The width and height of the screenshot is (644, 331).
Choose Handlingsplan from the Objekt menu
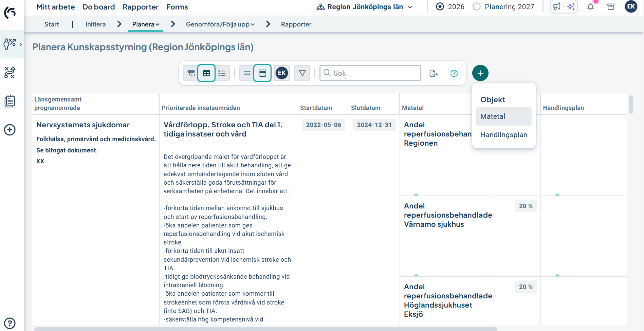point(503,135)
